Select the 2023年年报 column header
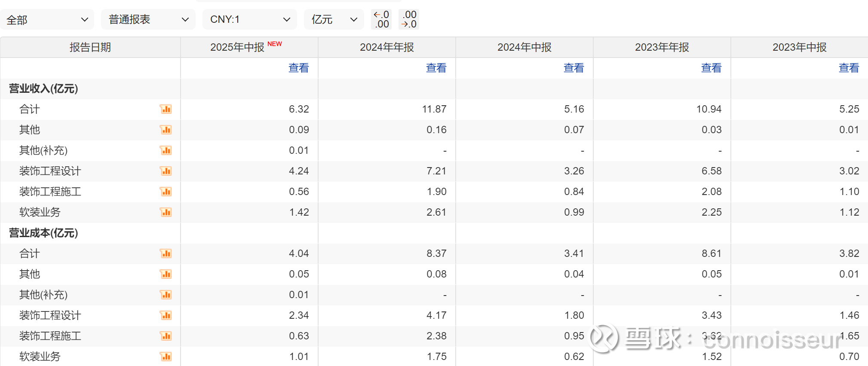 click(662, 47)
